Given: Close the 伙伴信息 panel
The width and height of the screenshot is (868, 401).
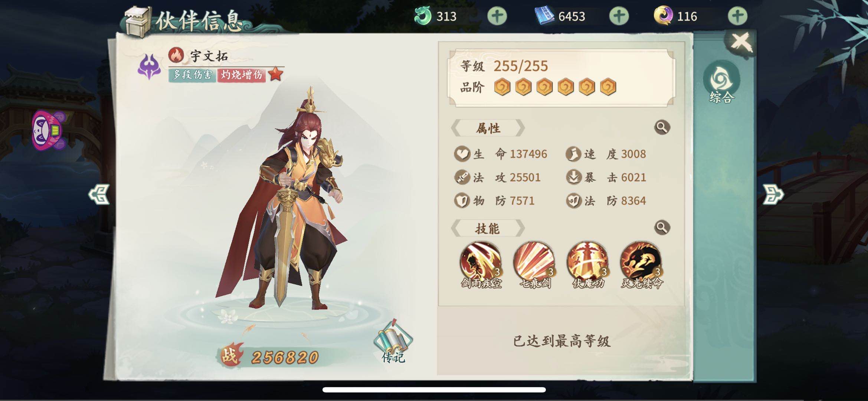Looking at the screenshot, I should click(x=741, y=42).
